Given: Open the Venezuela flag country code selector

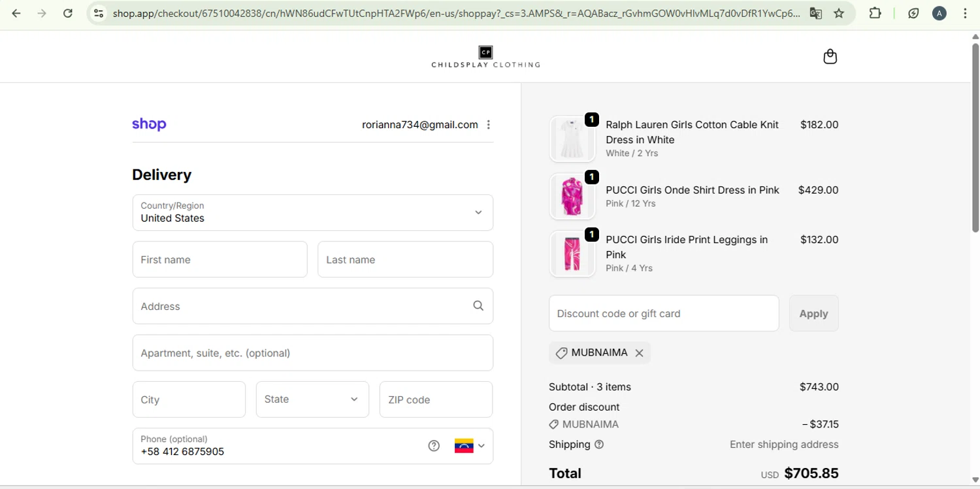Looking at the screenshot, I should click(x=470, y=446).
